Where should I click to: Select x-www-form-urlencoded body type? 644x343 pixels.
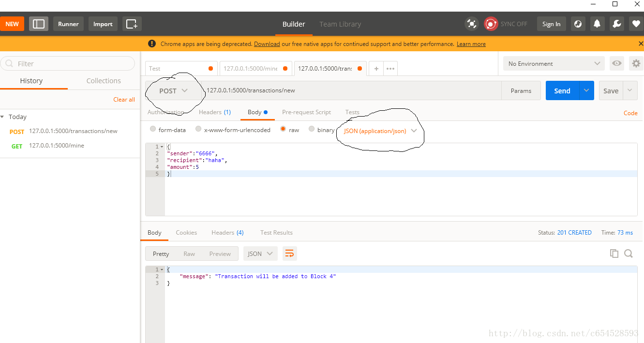tap(198, 129)
